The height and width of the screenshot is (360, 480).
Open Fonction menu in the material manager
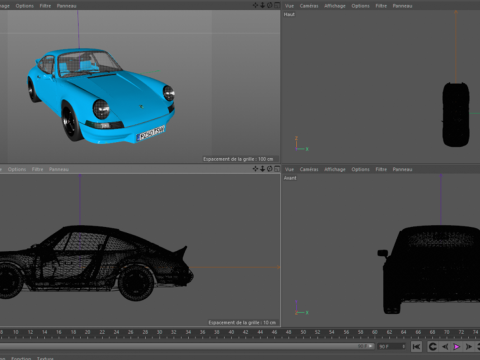pos(21,358)
